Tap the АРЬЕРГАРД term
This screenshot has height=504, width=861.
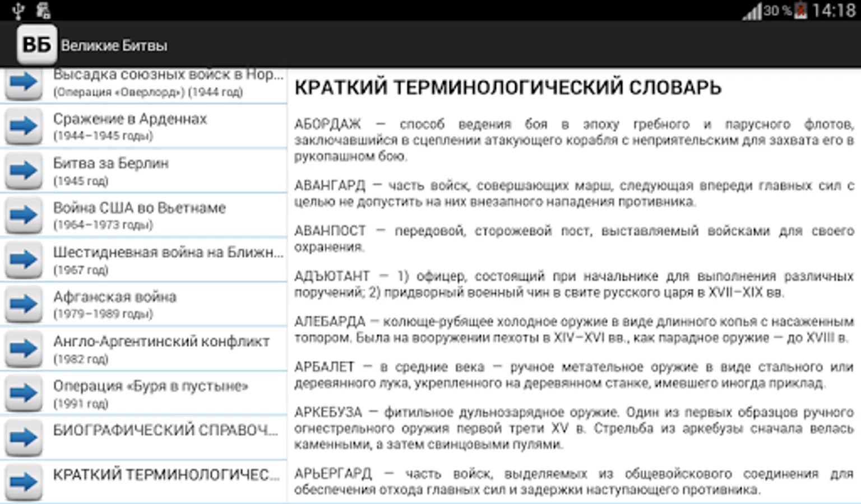coord(333,473)
